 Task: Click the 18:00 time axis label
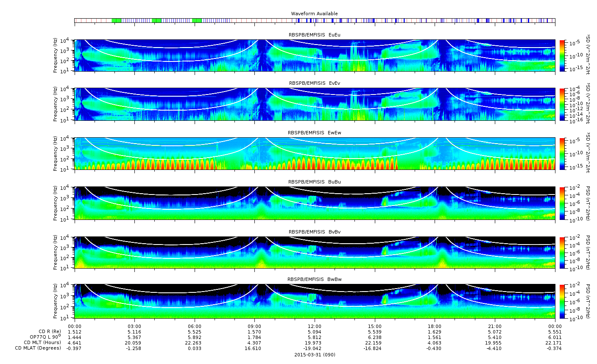[435, 326]
